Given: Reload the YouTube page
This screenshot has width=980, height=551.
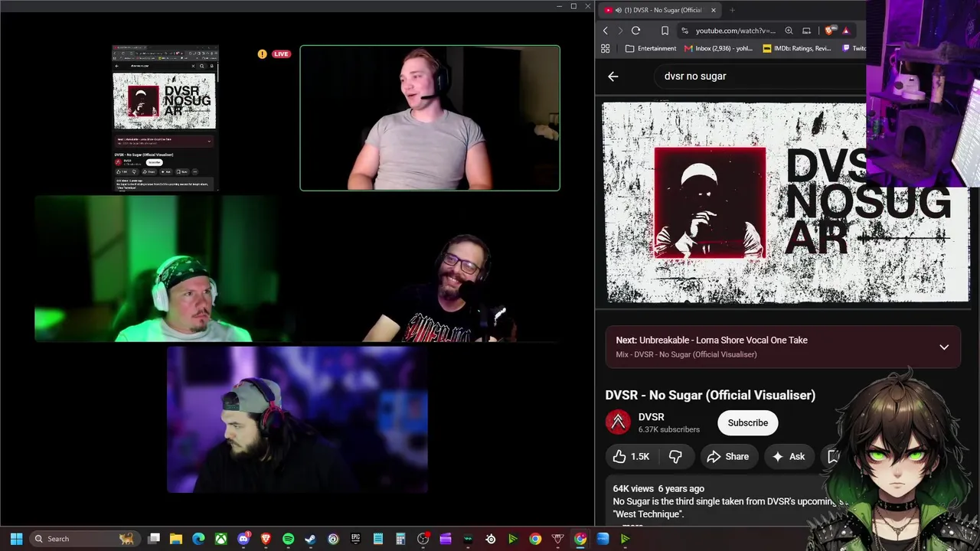Looking at the screenshot, I should (x=635, y=31).
